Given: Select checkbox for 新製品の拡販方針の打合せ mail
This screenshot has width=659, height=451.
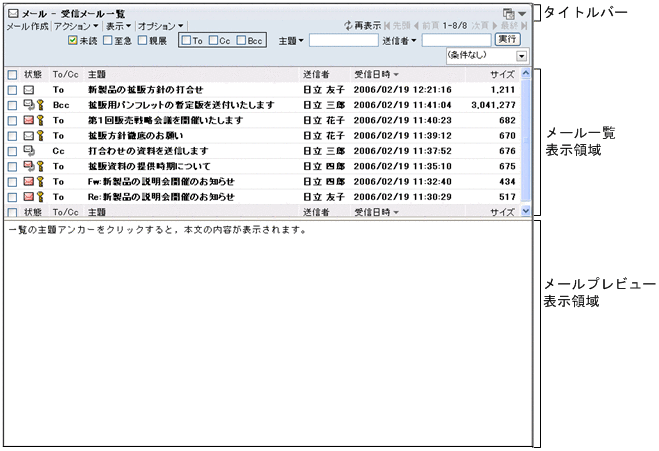Looking at the screenshot, I should pyautogui.click(x=12, y=90).
